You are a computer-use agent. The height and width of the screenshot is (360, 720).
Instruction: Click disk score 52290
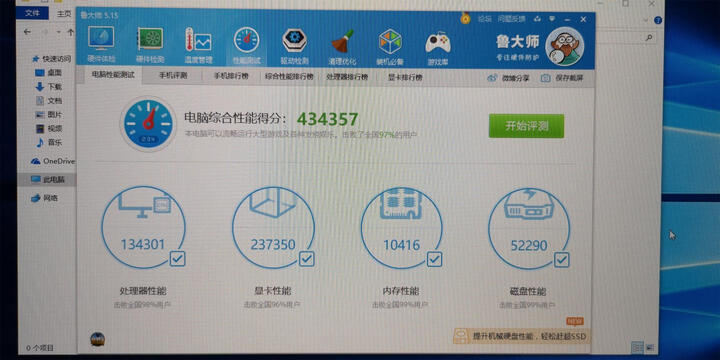[x=529, y=246]
